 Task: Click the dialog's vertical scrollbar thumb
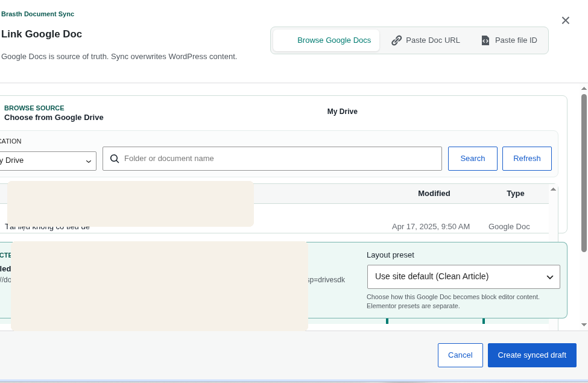point(584,173)
